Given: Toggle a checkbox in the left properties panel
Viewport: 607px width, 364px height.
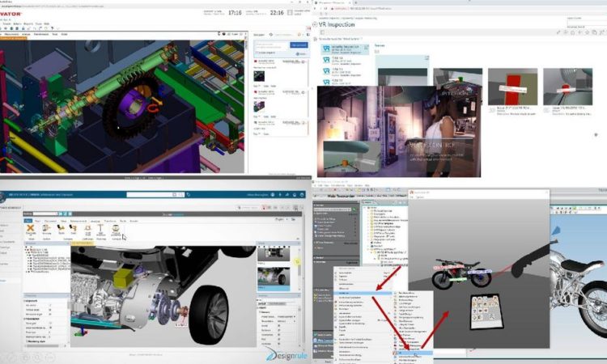Looking at the screenshot, I should (50, 308).
